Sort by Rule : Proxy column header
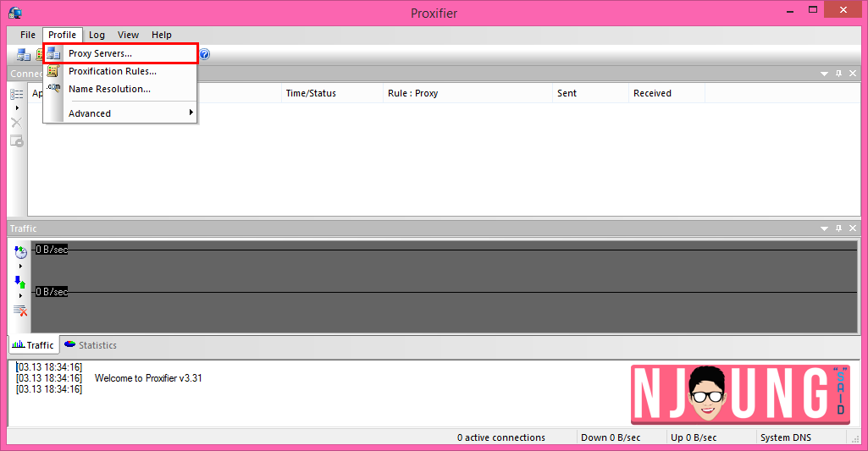868x451 pixels. (x=467, y=93)
